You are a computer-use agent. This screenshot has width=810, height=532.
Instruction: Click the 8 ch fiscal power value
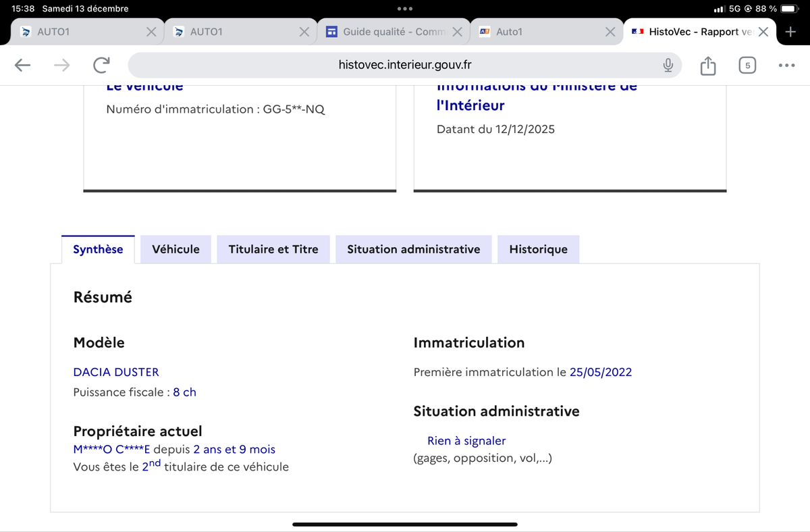pyautogui.click(x=184, y=392)
